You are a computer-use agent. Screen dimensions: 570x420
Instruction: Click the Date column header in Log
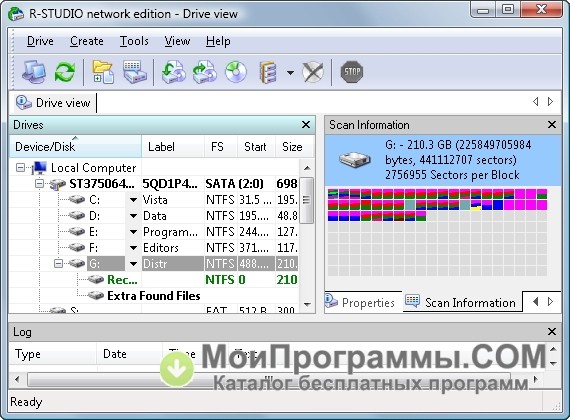coord(129,354)
